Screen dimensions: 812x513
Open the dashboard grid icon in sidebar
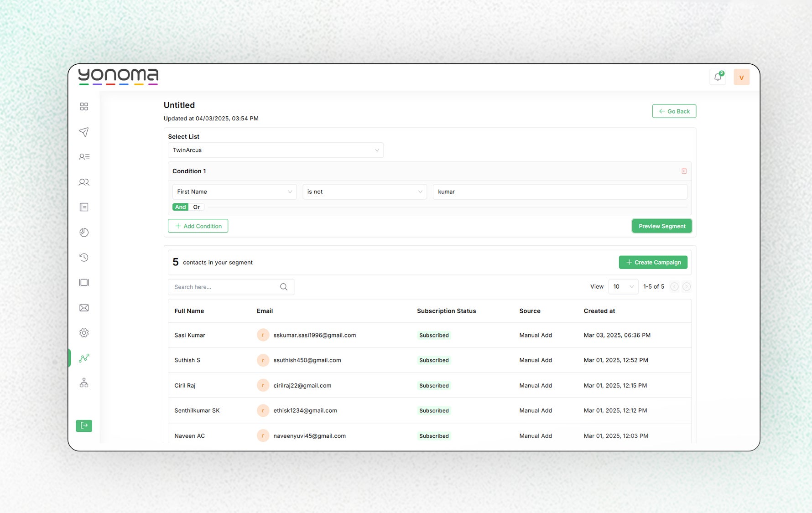pyautogui.click(x=84, y=106)
